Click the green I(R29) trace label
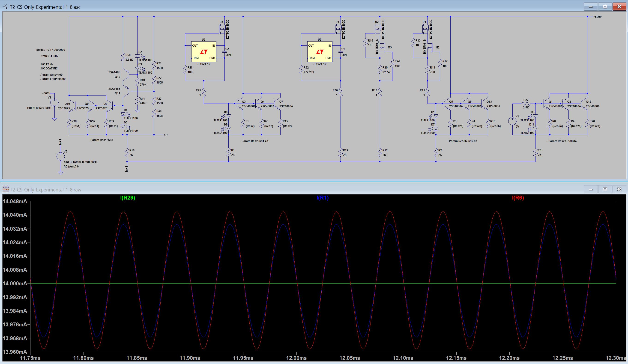The width and height of the screenshot is (628, 364). 128,198
